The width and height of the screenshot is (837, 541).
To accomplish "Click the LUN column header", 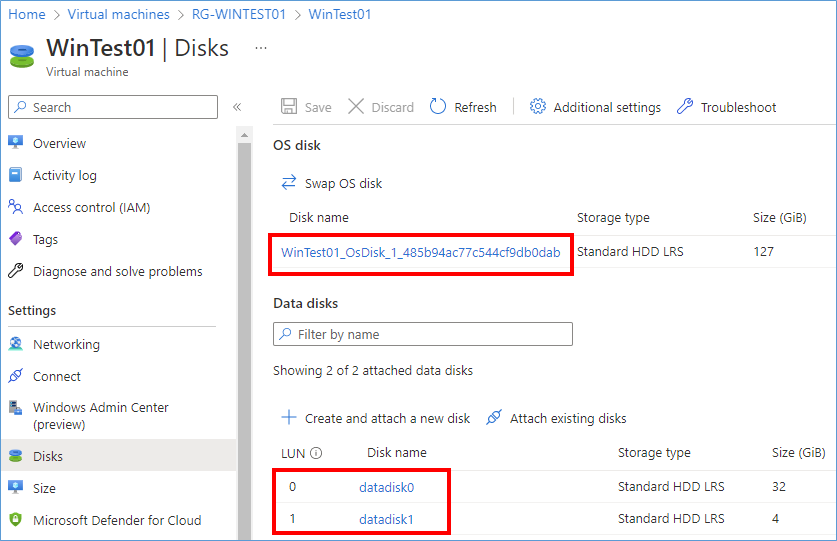I will pyautogui.click(x=293, y=454).
